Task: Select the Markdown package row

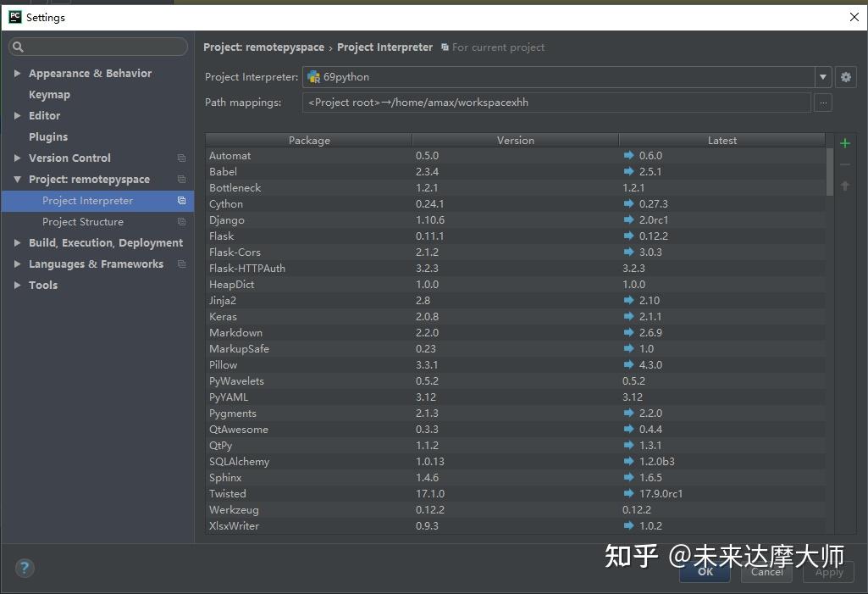Action: (x=516, y=332)
